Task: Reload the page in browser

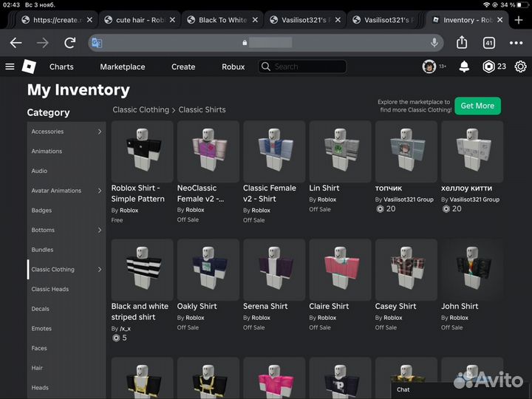Action: click(70, 43)
